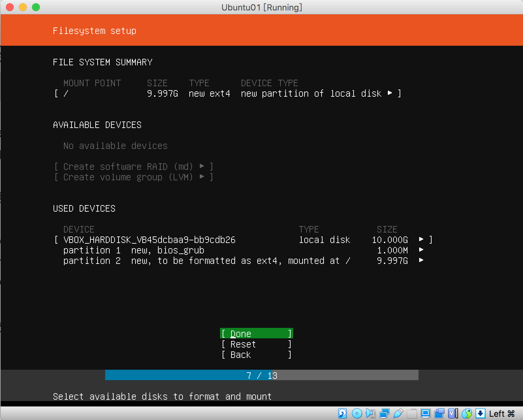Screen dimensions: 523x420
Task: Click the USB devices status icon
Action: (x=398, y=413)
